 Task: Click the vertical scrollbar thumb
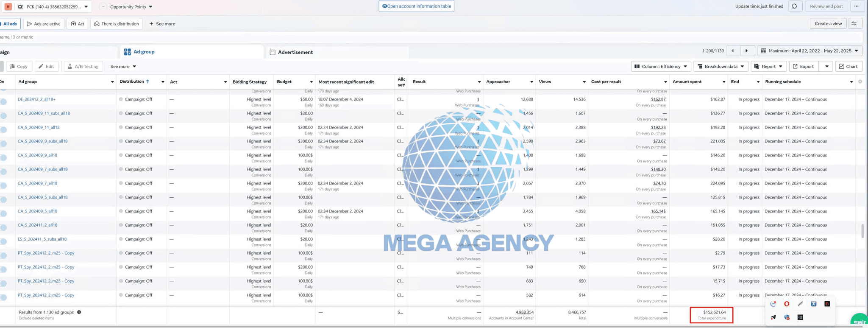pos(862,231)
